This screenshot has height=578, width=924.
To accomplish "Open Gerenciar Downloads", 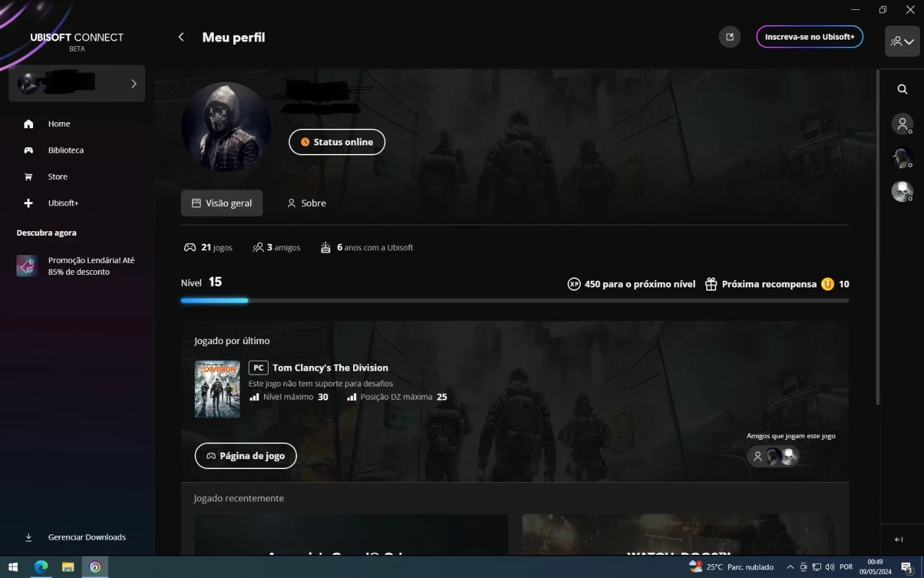I will click(86, 537).
